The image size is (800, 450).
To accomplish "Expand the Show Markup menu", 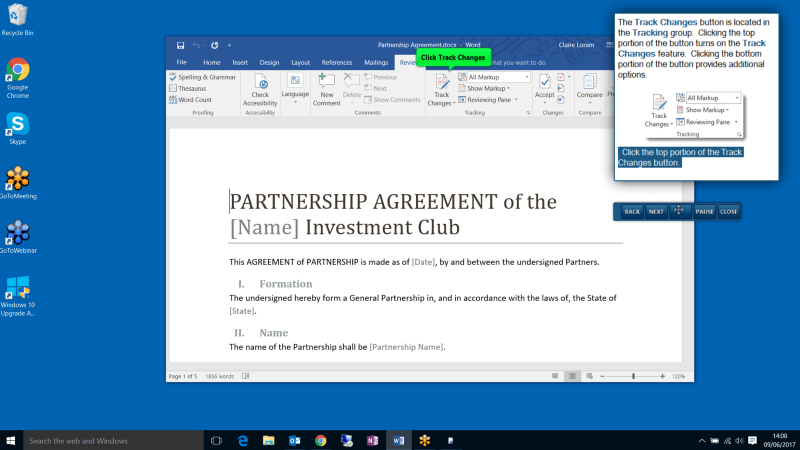I will point(484,88).
